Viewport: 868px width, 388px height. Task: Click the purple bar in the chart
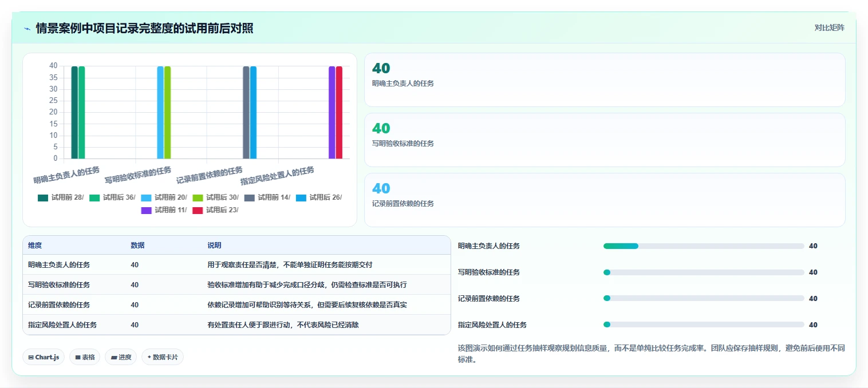pyautogui.click(x=332, y=112)
